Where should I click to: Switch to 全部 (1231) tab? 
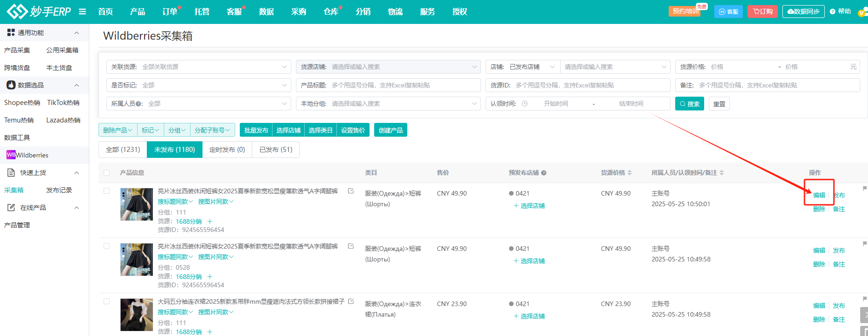tap(123, 150)
